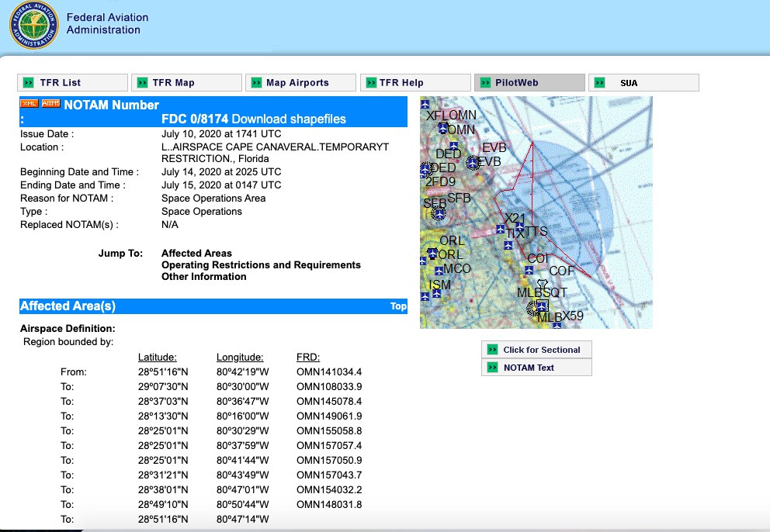This screenshot has width=770, height=532.
Task: Click the Airspace Definition heading
Action: coord(68,329)
